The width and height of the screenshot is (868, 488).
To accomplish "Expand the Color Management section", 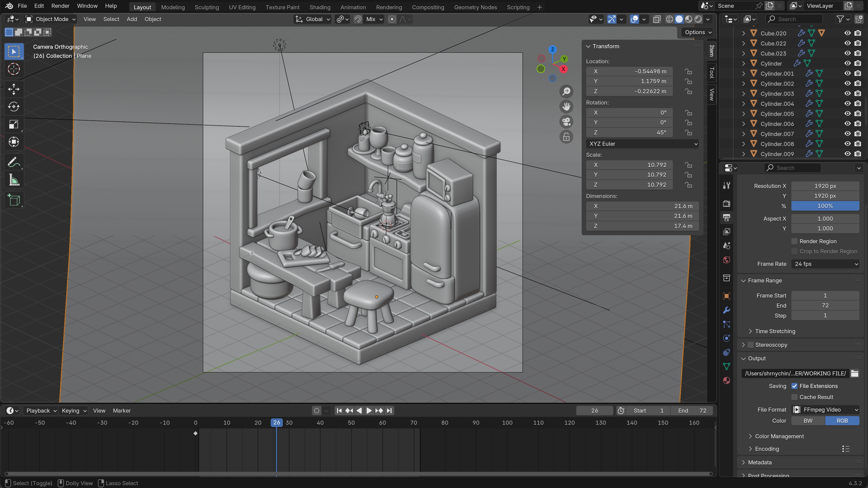I will [779, 436].
